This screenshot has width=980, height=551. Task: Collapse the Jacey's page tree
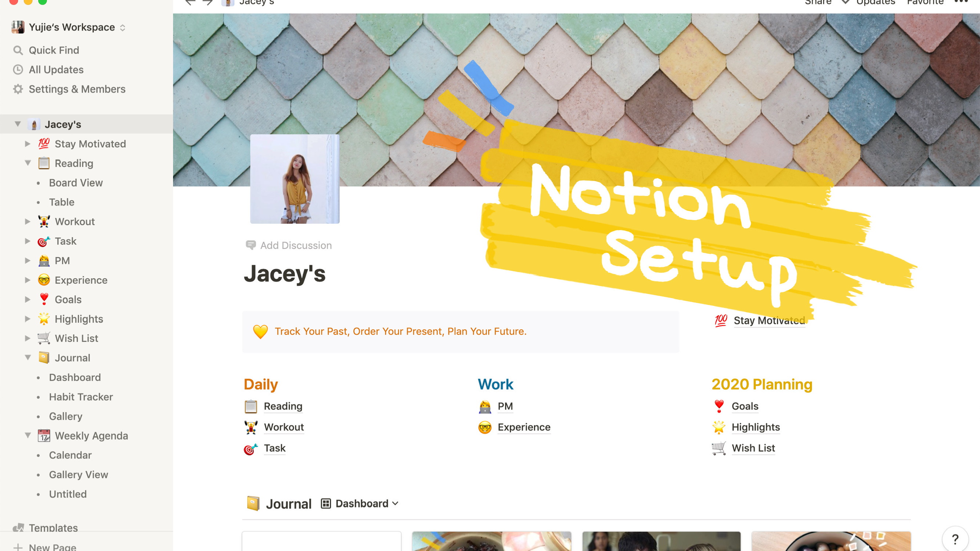click(x=18, y=124)
